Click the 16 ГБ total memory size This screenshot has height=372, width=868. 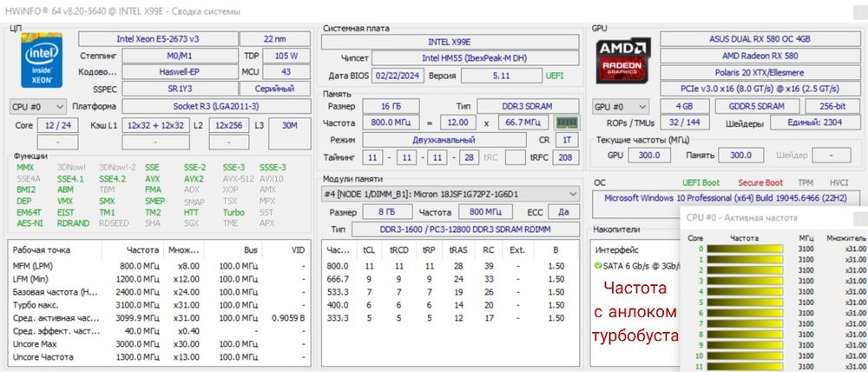tap(391, 106)
